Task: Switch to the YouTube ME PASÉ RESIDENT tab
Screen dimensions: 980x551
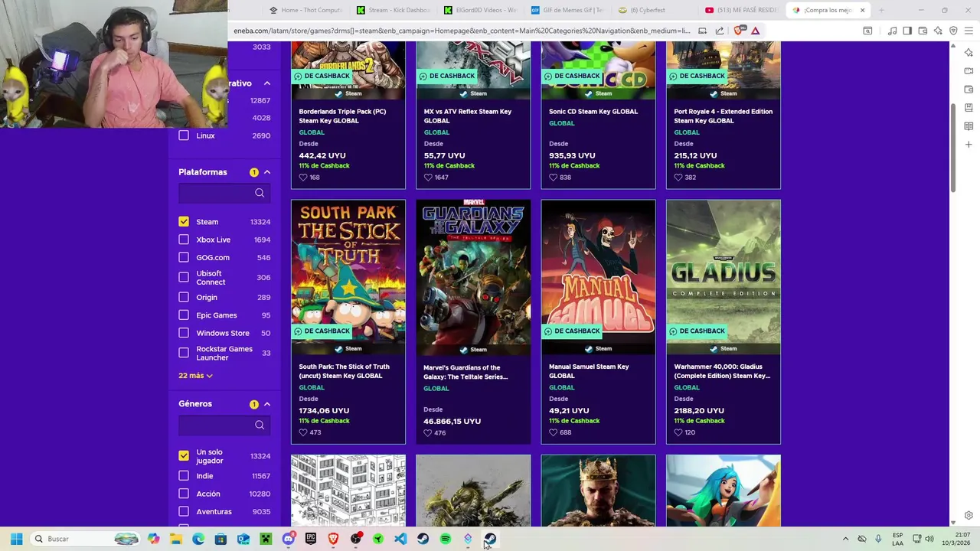Action: pos(743,10)
